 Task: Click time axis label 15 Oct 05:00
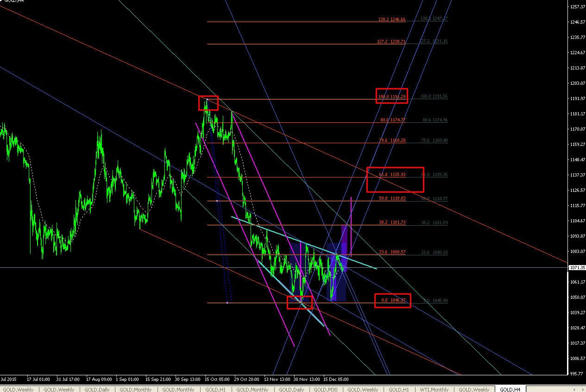click(x=217, y=379)
